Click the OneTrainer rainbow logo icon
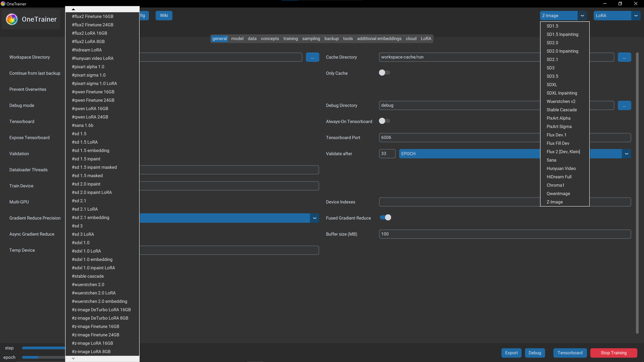This screenshot has height=362, width=644. pos(12,19)
